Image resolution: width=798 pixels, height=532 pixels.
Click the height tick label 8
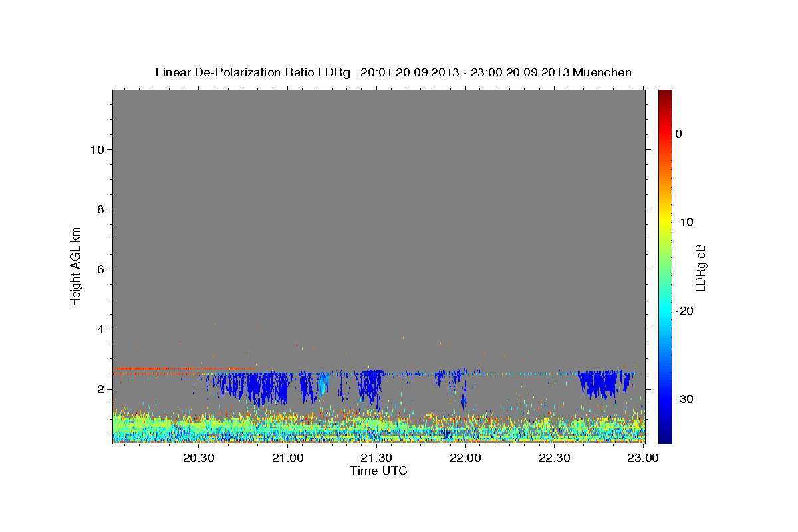coord(99,209)
